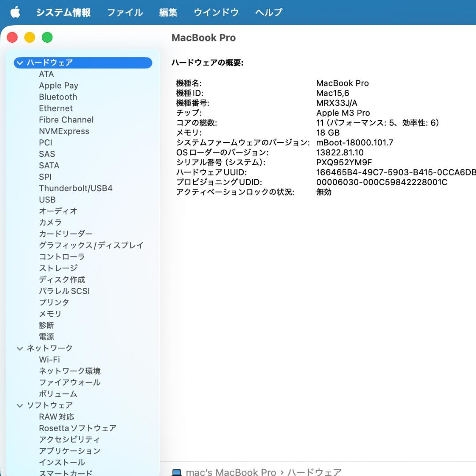Screen dimensions: 476x476
Task: Select Thunderbolt/USB4 in the sidebar
Action: pyautogui.click(x=76, y=188)
